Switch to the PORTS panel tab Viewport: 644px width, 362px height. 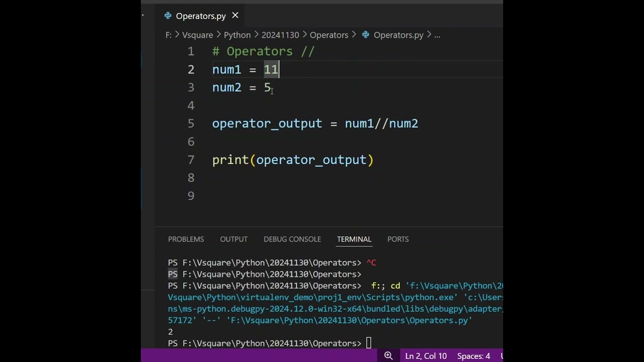398,239
